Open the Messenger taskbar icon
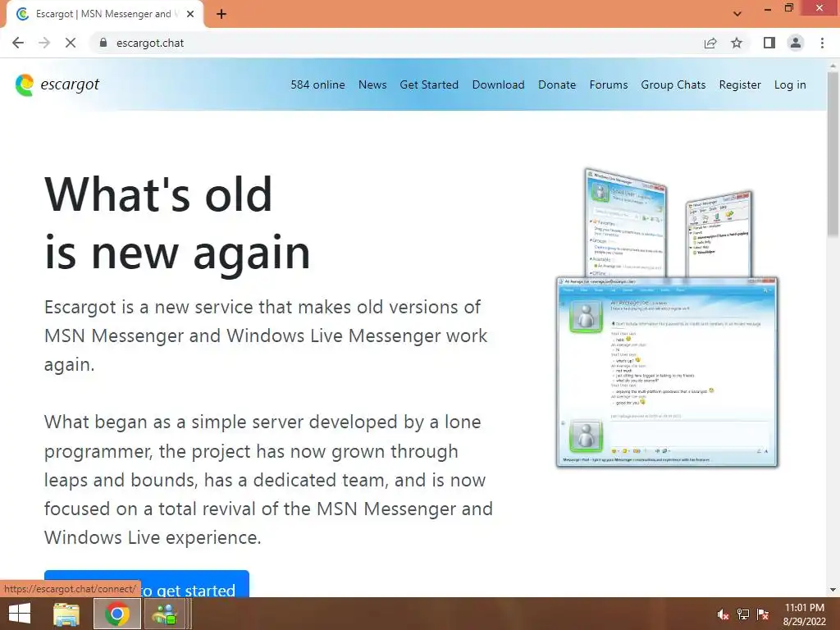The width and height of the screenshot is (840, 630). (x=167, y=614)
